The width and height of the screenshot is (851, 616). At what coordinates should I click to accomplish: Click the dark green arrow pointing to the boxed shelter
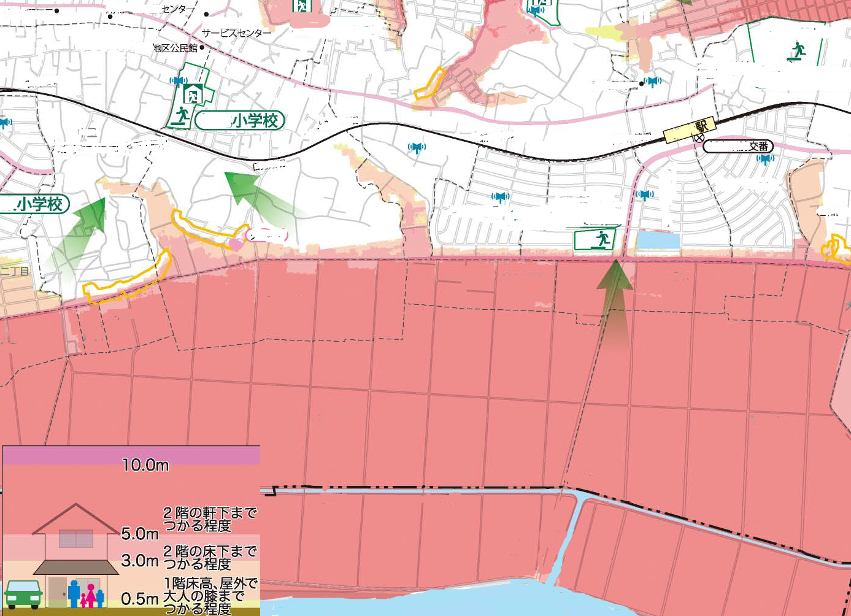click(x=615, y=304)
